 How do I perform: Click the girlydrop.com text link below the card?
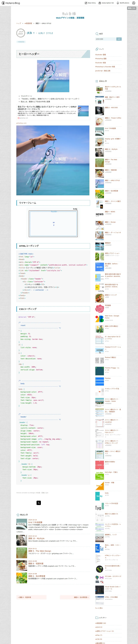(x=21, y=123)
